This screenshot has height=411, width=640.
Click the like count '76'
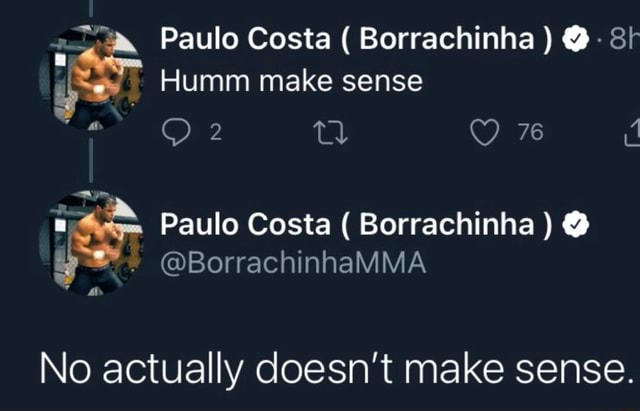(530, 132)
